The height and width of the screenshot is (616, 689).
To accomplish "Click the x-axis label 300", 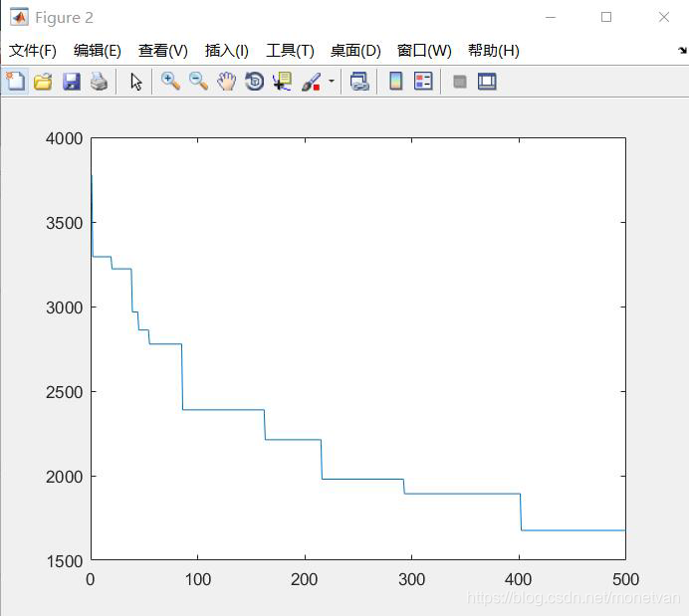I will click(x=412, y=579).
